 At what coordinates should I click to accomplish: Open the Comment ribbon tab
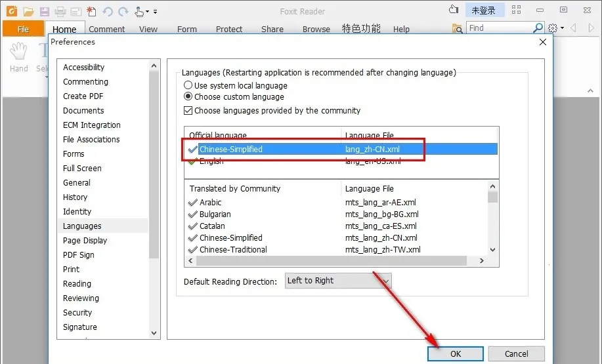(107, 29)
